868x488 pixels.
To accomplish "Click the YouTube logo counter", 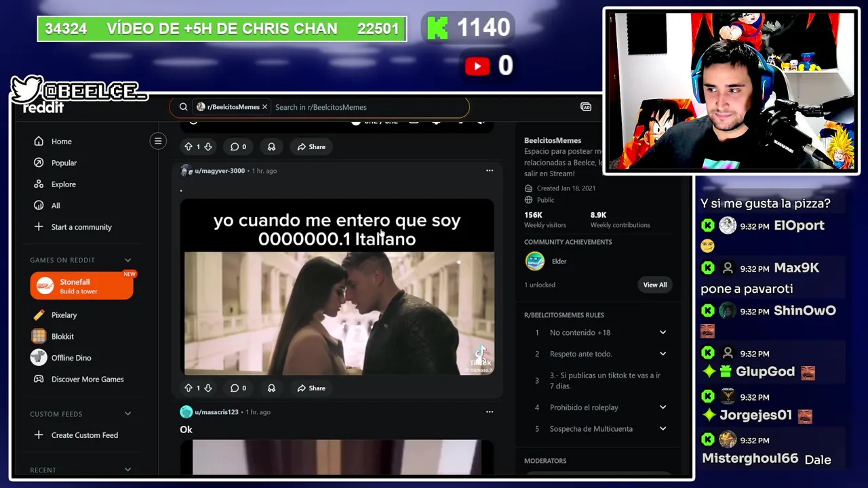I will tap(477, 66).
